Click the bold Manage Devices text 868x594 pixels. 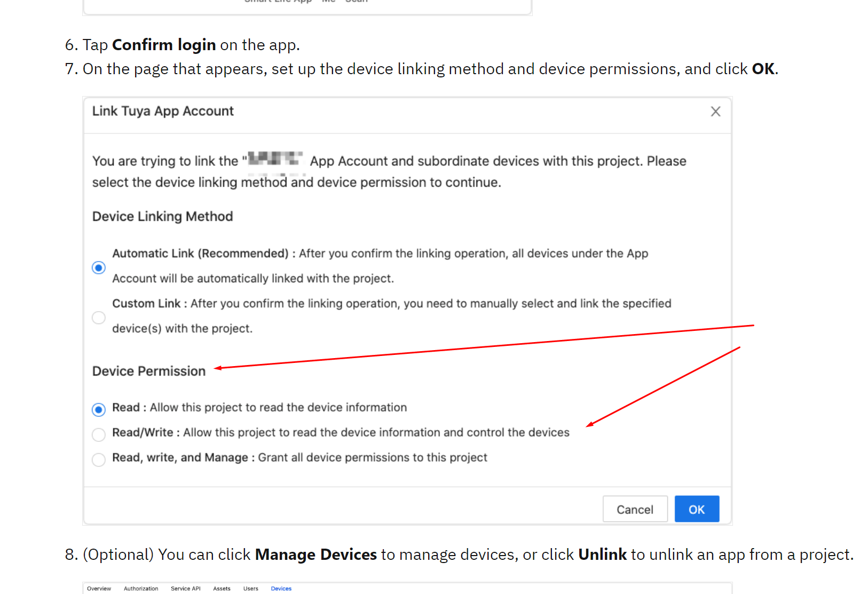(x=316, y=555)
